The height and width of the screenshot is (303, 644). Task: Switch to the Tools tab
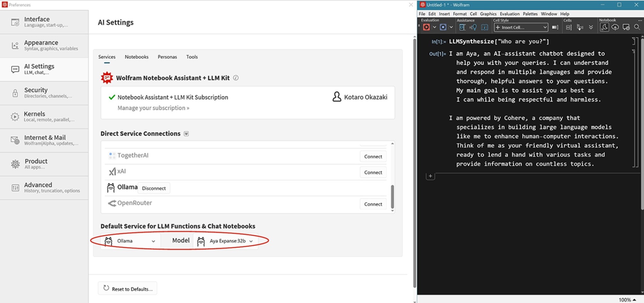[192, 57]
